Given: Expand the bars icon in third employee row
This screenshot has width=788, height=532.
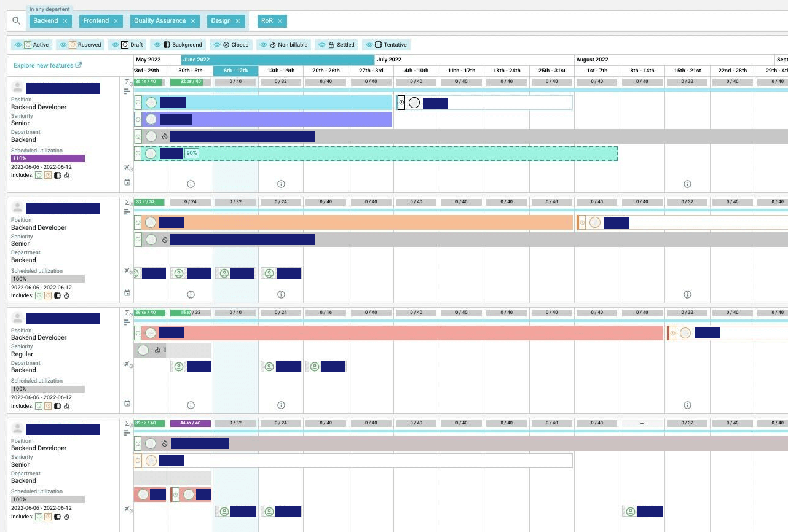Looking at the screenshot, I should 127,323.
